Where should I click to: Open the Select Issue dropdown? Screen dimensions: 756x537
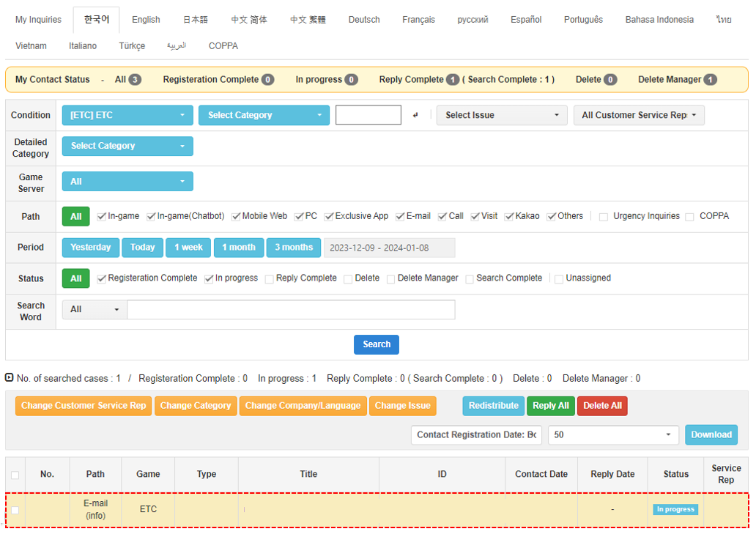[x=501, y=115]
